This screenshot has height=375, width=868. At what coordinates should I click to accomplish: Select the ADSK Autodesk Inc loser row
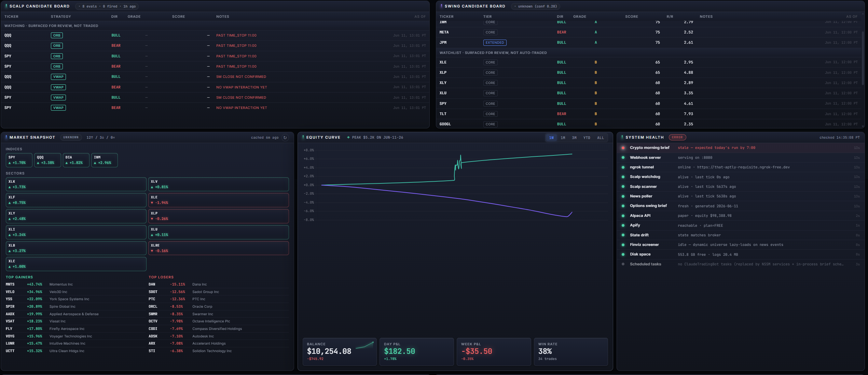point(219,336)
